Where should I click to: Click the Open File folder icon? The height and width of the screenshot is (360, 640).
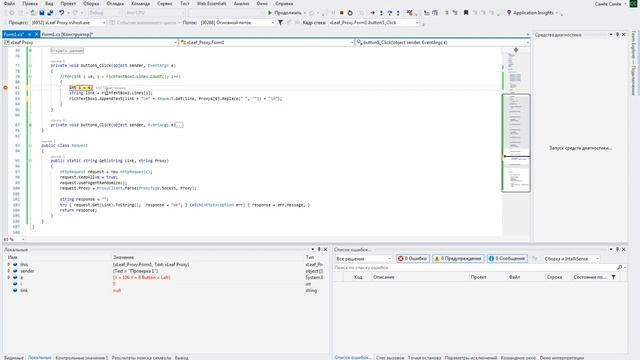[33, 13]
